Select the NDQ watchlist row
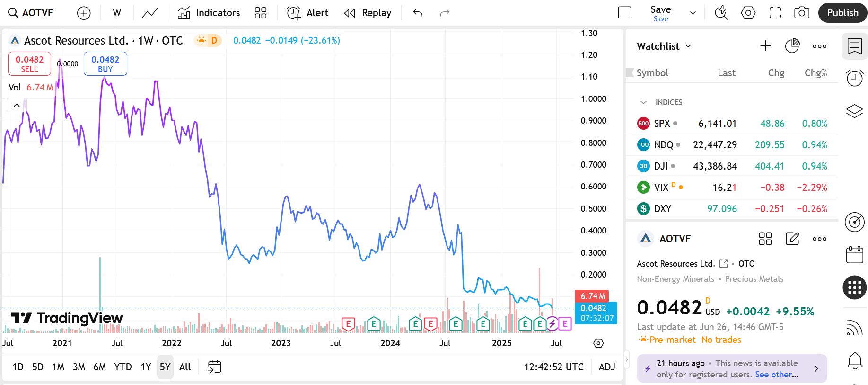 tap(732, 145)
